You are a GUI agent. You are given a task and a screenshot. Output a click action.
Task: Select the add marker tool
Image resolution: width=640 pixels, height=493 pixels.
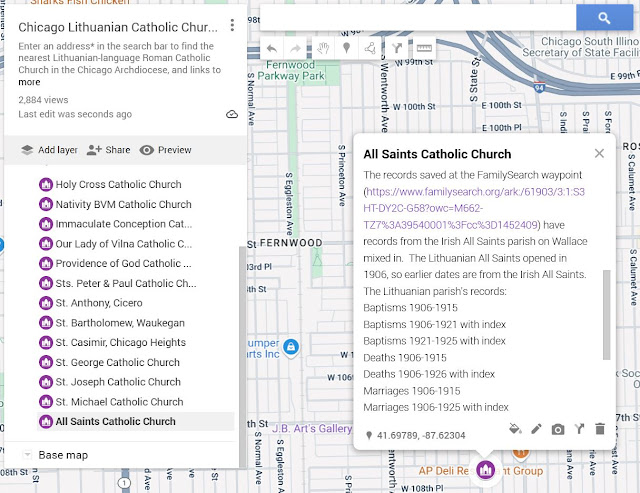point(346,49)
